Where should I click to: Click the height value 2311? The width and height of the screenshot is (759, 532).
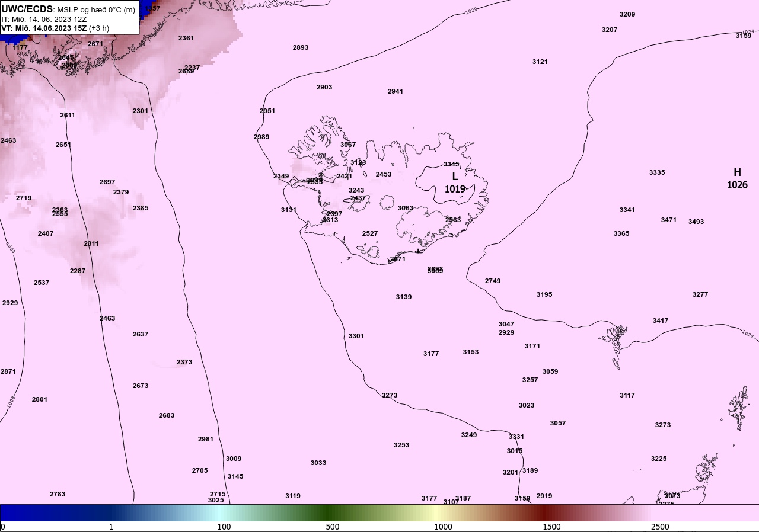pyautogui.click(x=91, y=243)
